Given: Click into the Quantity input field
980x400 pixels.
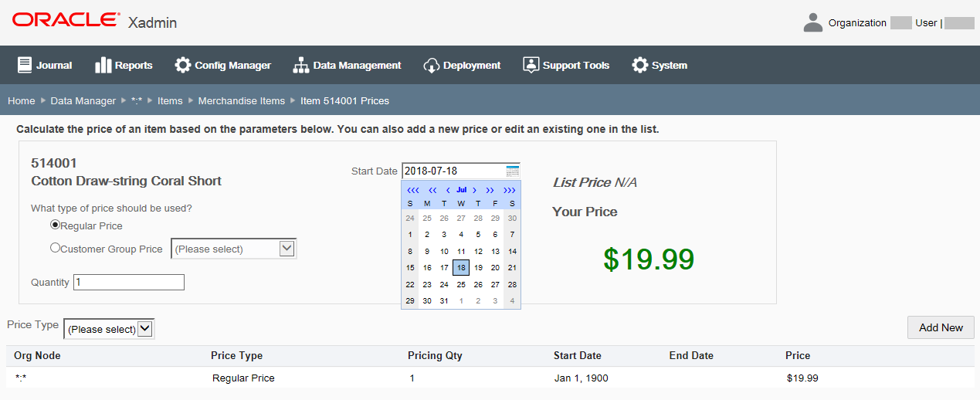Looking at the screenshot, I should [x=128, y=283].
